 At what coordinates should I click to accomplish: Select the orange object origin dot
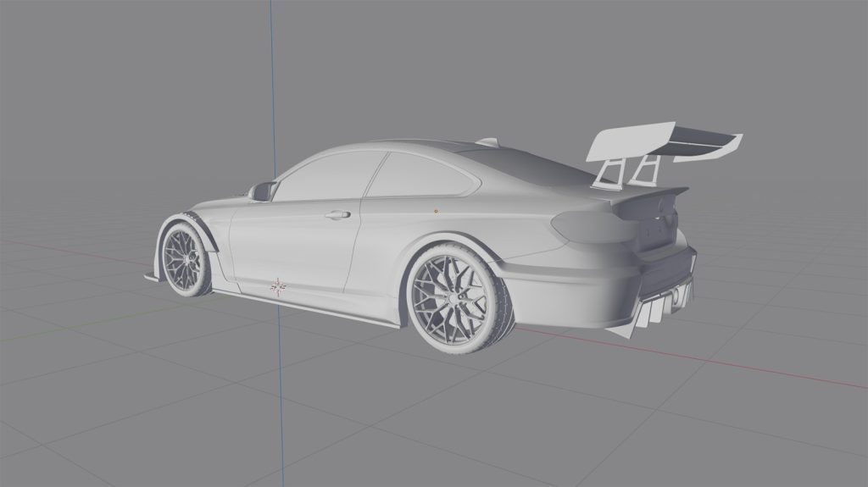pos(436,208)
